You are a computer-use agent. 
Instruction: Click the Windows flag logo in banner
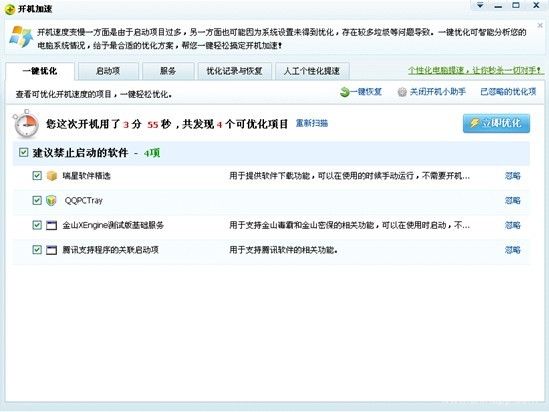(21, 36)
